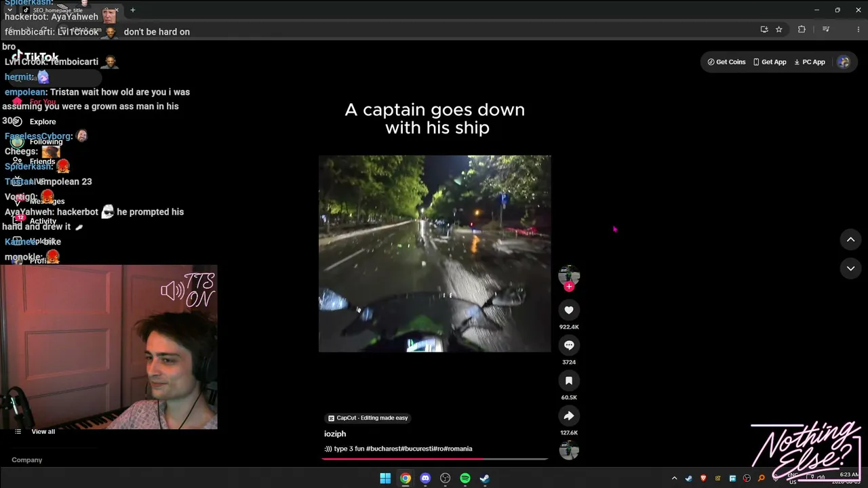Open the tab search dropdown arrow
Viewport: 868px width, 488px height.
tap(9, 10)
